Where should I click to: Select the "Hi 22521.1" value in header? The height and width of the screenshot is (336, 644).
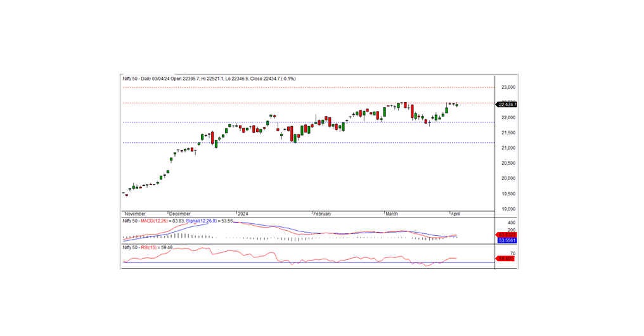(212, 79)
